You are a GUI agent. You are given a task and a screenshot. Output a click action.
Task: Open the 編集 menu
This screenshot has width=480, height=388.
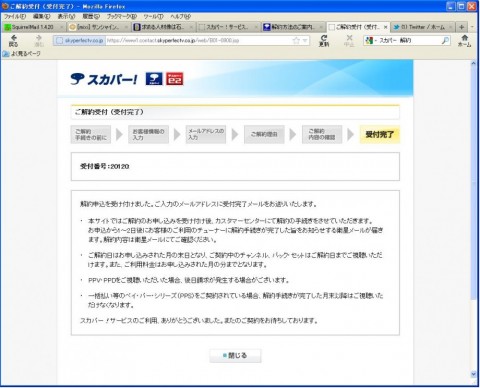tap(41, 16)
